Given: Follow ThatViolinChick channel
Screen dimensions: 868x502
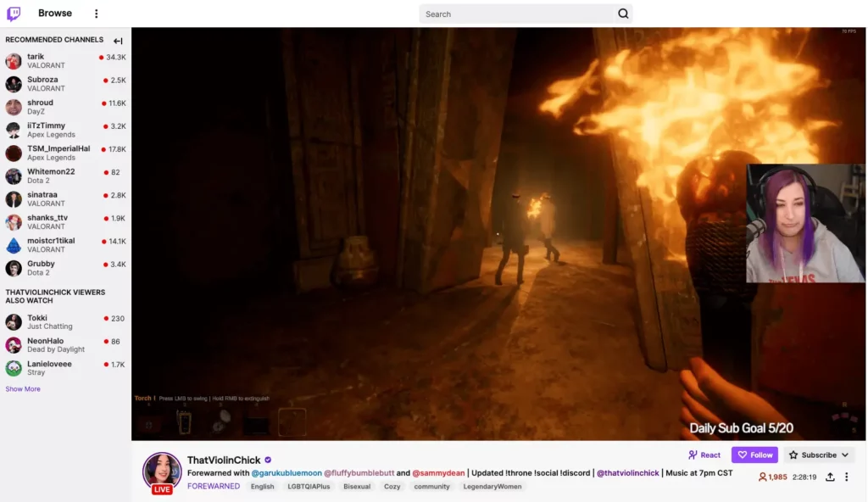Looking at the screenshot, I should (x=754, y=455).
